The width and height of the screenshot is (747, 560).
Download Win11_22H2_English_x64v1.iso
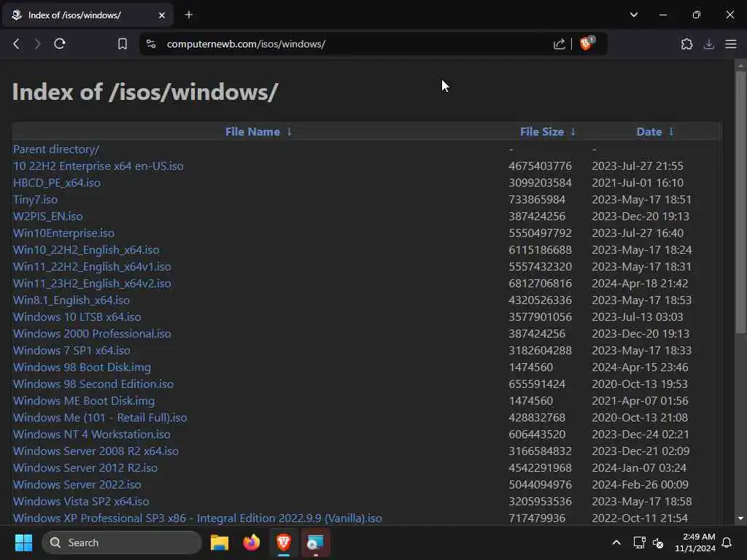coord(92,267)
